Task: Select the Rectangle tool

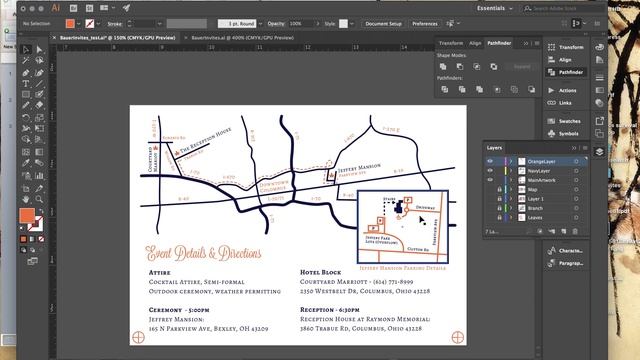Action: point(26,94)
